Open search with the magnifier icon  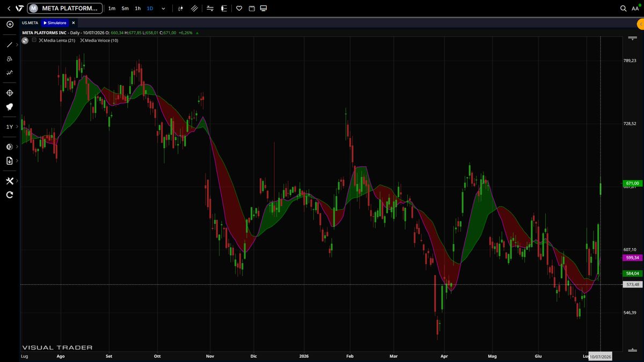coord(623,9)
